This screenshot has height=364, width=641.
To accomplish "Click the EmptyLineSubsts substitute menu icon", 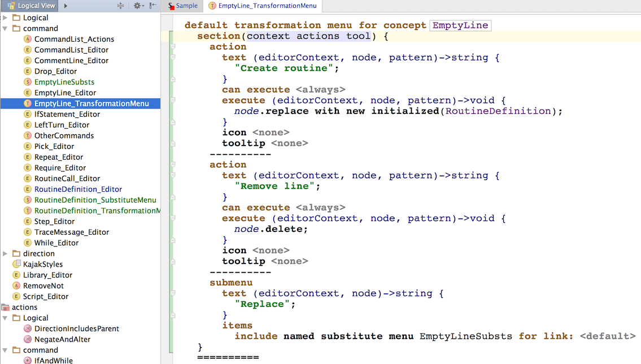I will pos(28,82).
